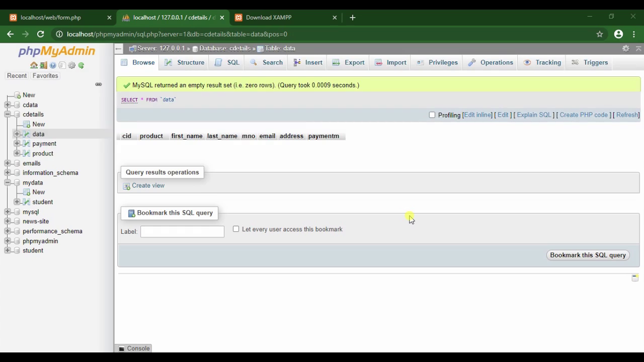Screen dimensions: 644x362
Task: Expand the payment table node
Action: [x=17, y=144]
